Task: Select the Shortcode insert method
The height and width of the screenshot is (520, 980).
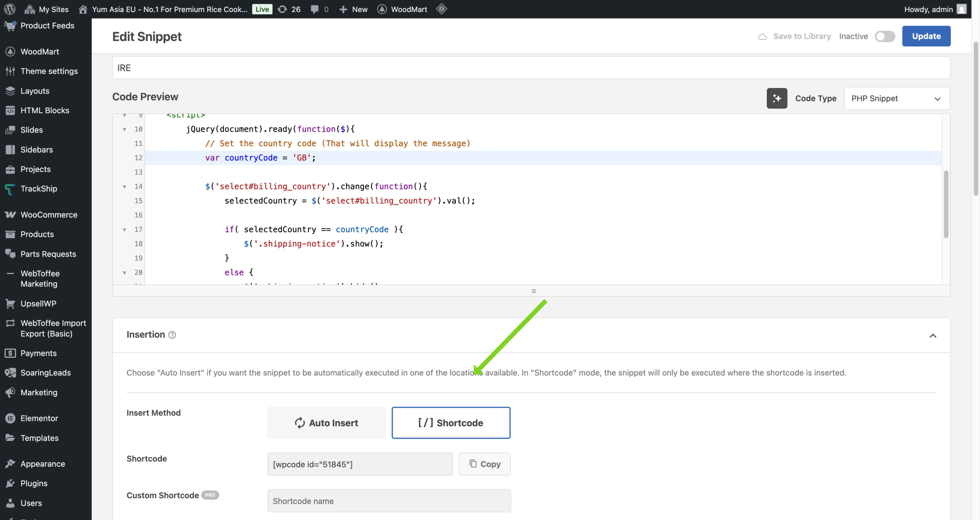Action: click(x=451, y=423)
